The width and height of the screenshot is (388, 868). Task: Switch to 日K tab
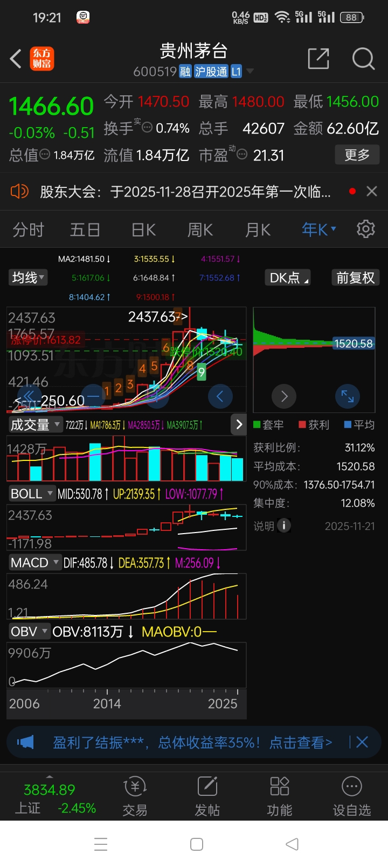point(144,230)
